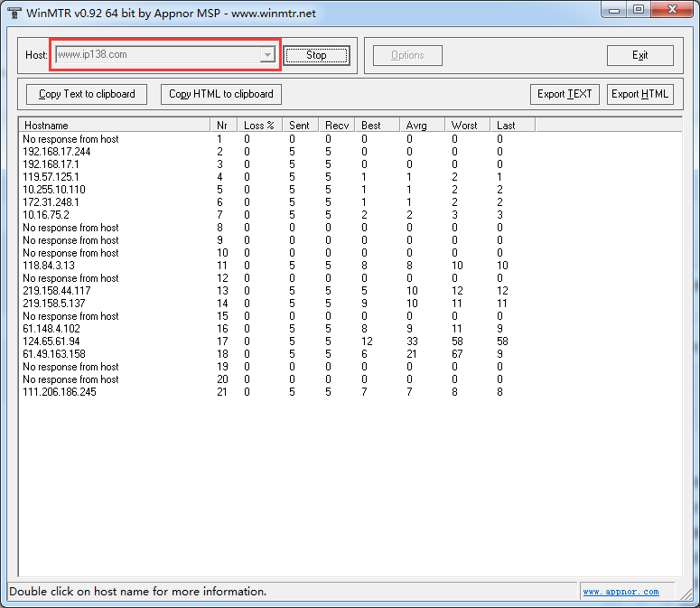Open the Options dialog button

(x=407, y=55)
